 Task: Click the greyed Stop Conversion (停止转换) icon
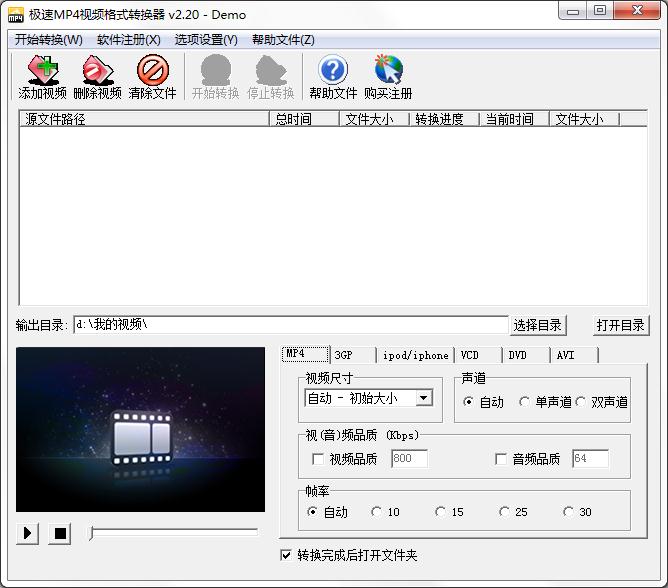271,69
